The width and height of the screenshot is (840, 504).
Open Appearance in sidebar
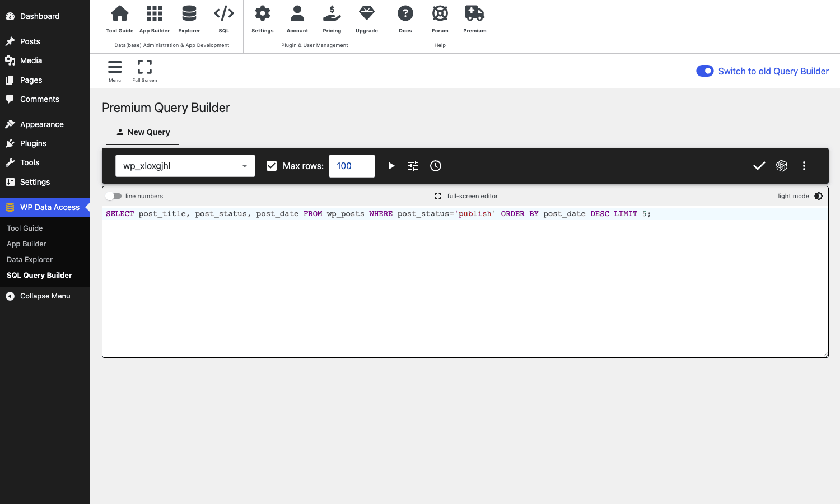tap(45, 124)
